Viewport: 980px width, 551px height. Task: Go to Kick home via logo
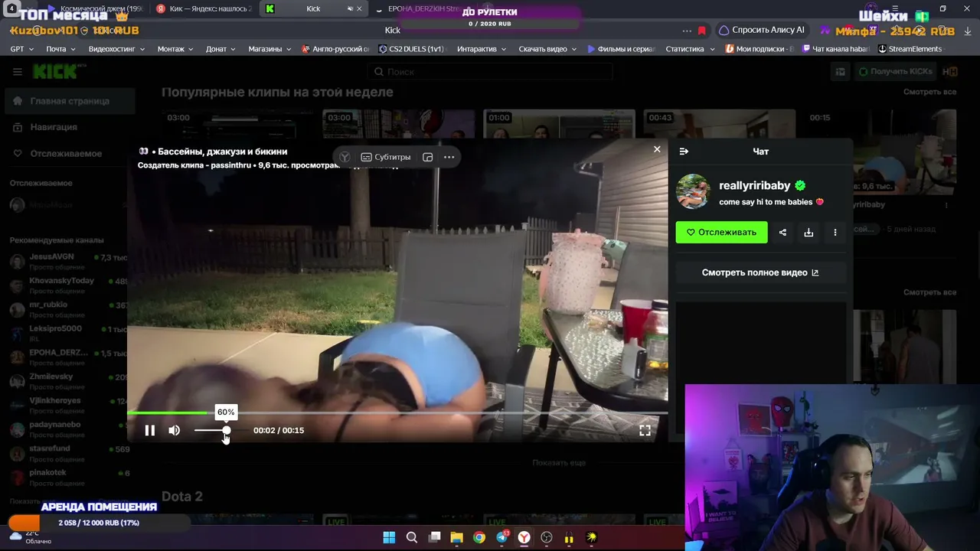54,72
